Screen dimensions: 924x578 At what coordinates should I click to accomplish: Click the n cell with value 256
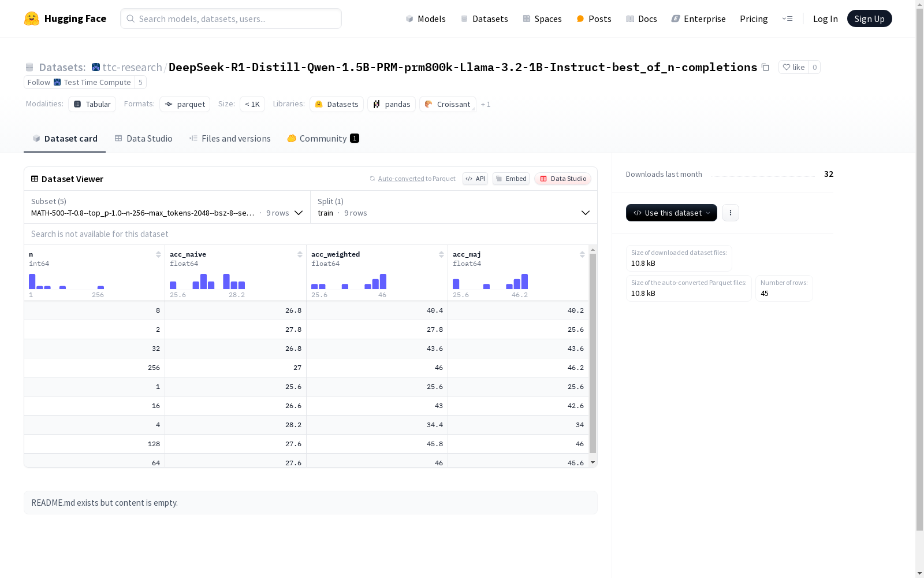coord(95,368)
